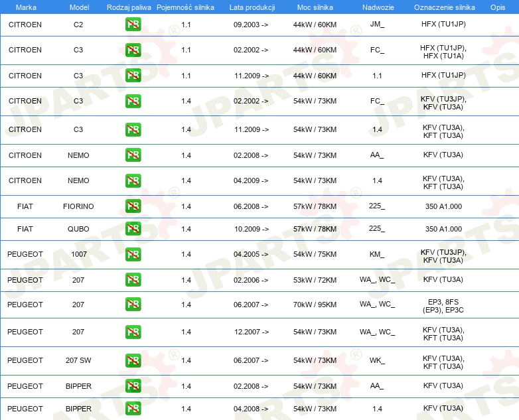Click fuel icon in C3 02.2002 54kW row
The image size is (519, 420).
click(133, 101)
